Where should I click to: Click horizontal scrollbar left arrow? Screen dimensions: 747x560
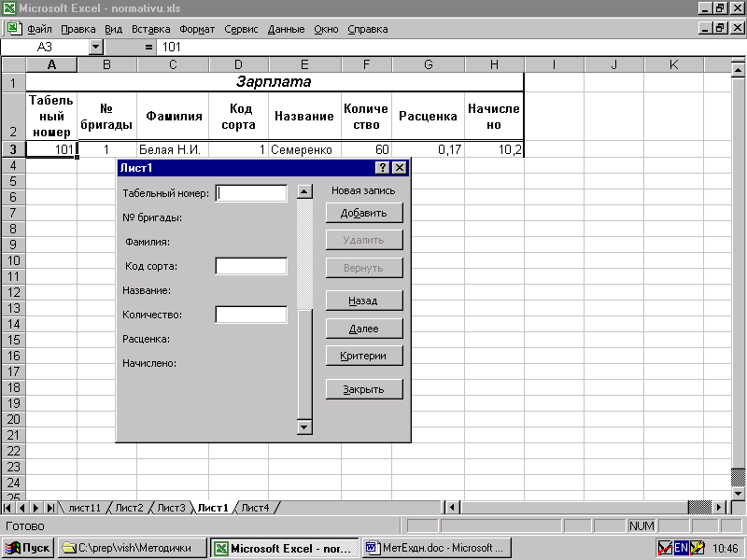click(452, 508)
